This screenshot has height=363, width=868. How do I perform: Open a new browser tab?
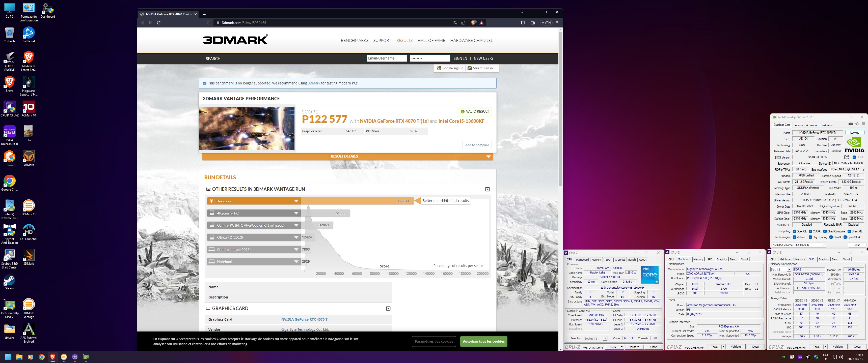point(204,14)
